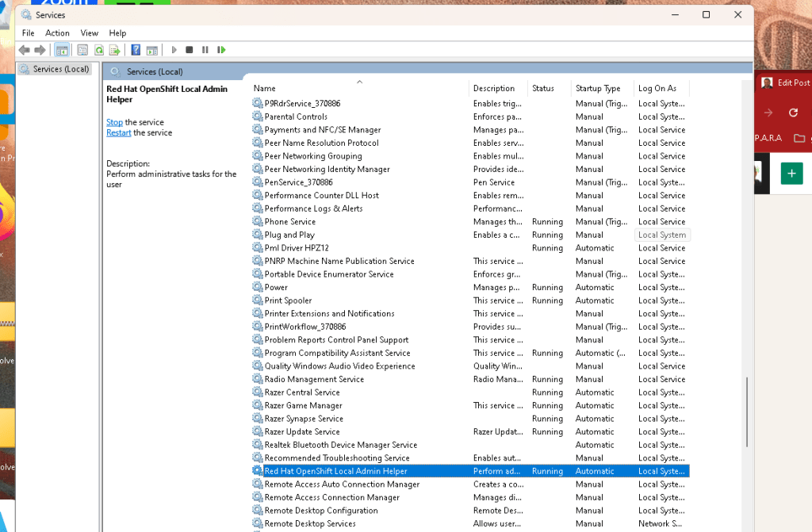
Task: Open the View menu
Action: (89, 33)
